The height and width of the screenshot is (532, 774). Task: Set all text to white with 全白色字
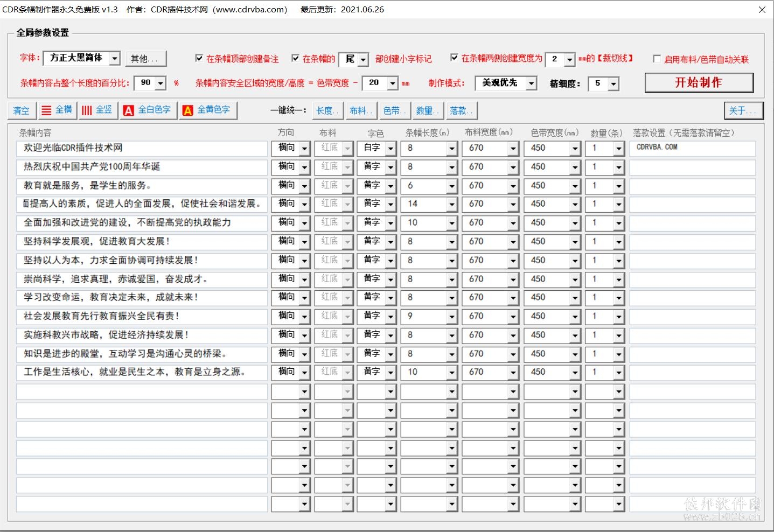click(148, 110)
